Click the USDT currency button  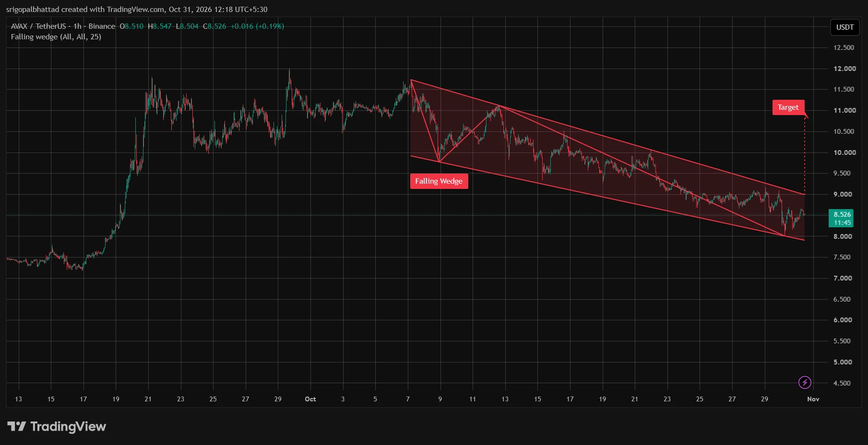click(x=845, y=27)
